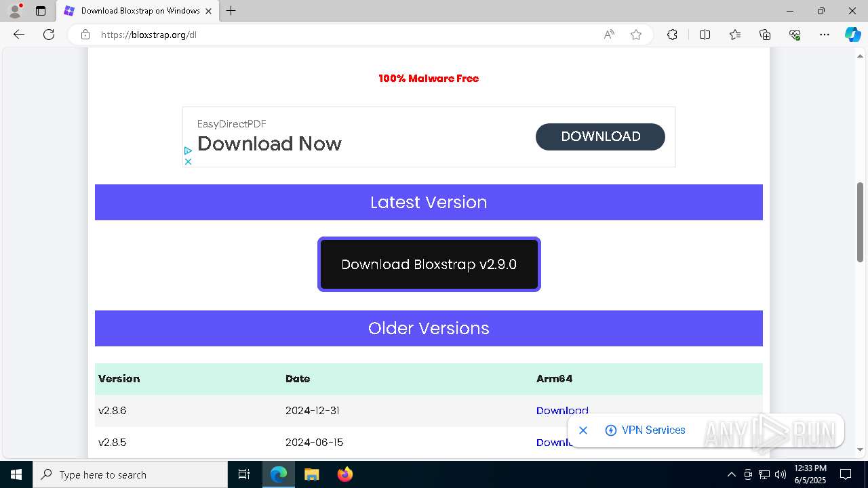Open Browser essentials icon
Image resolution: width=868 pixels, height=488 pixels.
(x=795, y=35)
